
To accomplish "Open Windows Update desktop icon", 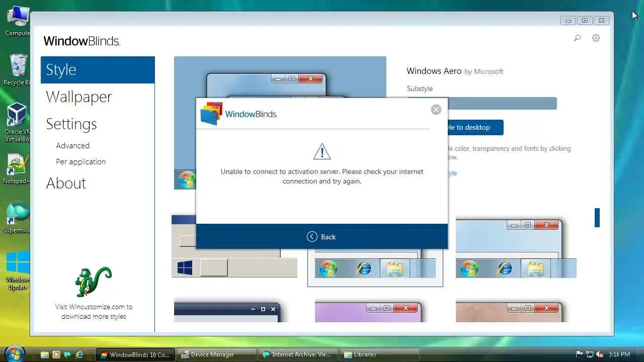I will point(18,270).
